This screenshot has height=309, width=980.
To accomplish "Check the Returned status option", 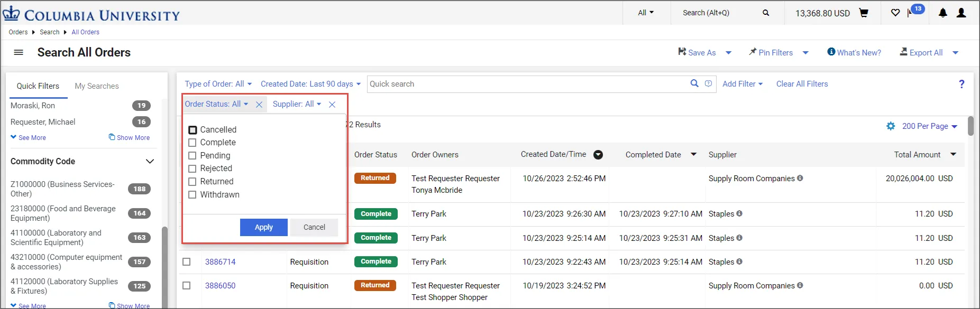I will click(x=193, y=182).
